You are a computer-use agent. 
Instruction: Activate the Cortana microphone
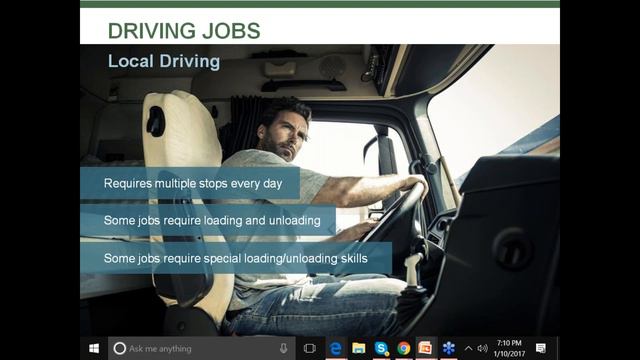coord(283,348)
